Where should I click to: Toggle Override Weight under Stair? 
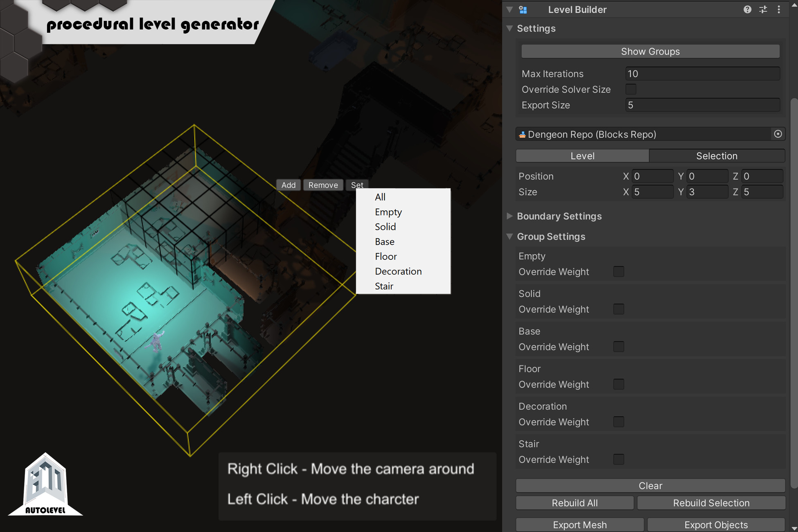618,459
